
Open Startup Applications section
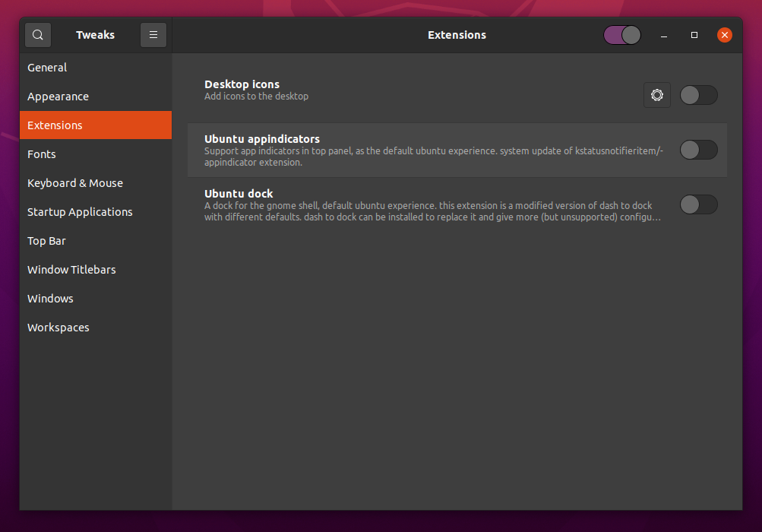(x=96, y=212)
